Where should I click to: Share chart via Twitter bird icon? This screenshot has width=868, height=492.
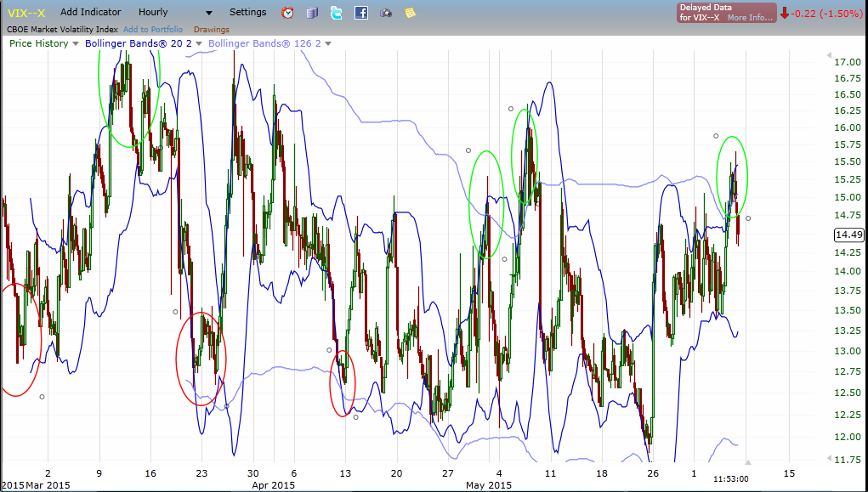tap(336, 12)
